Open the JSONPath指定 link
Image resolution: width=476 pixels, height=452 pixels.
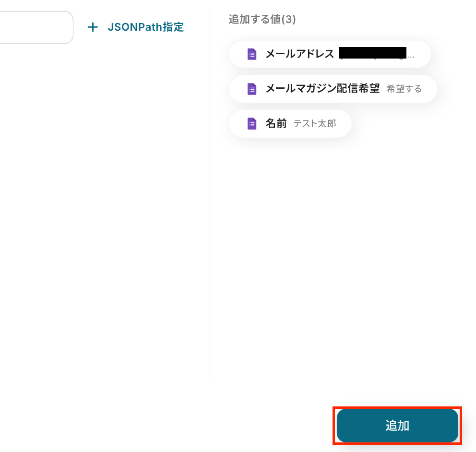[145, 27]
